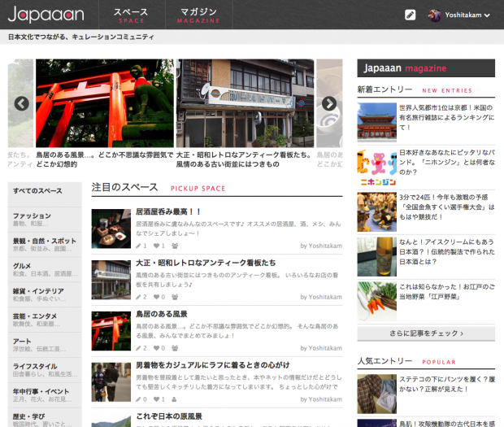Open the マガジン MAGAZINE nav item

[198, 15]
